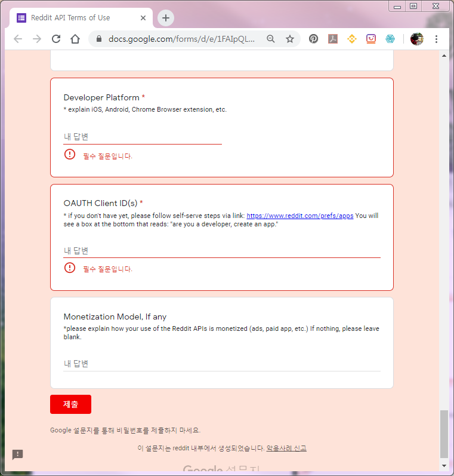Viewport: 454px width, 476px height.
Task: Open the Pinterest extension icon
Action: coord(314,39)
